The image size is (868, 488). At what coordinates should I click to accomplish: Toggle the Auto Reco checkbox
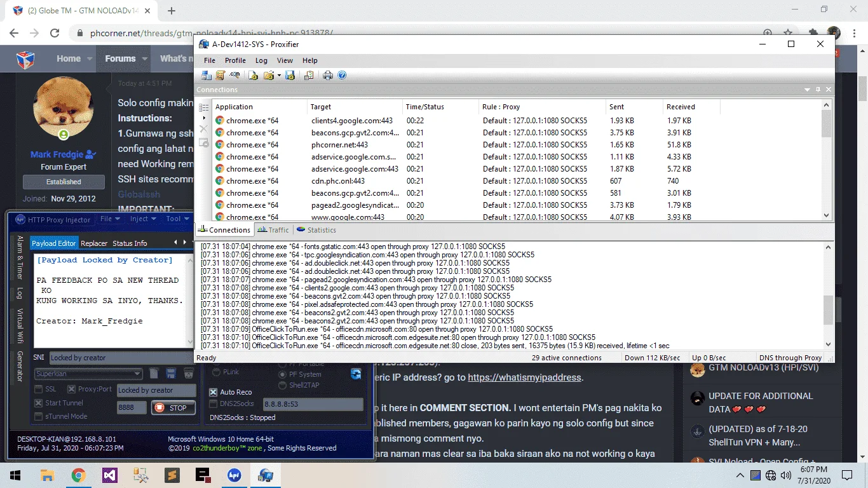[214, 392]
